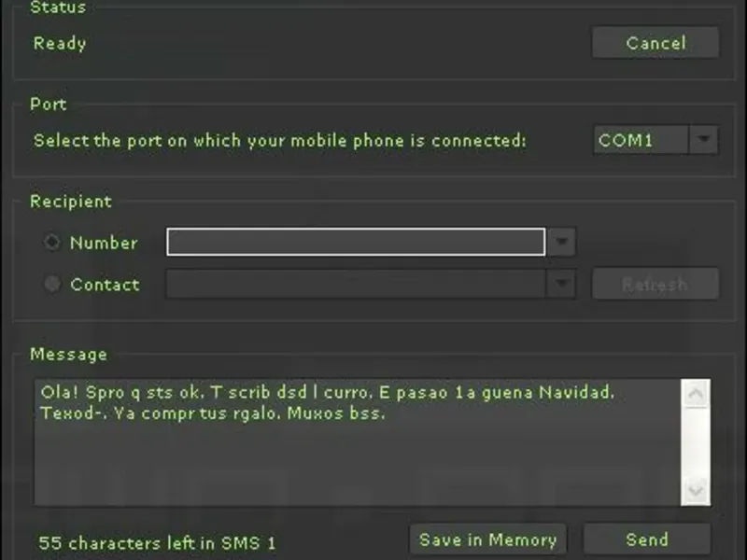This screenshot has height=560, width=747.
Task: Send the SMS message
Action: (646, 539)
